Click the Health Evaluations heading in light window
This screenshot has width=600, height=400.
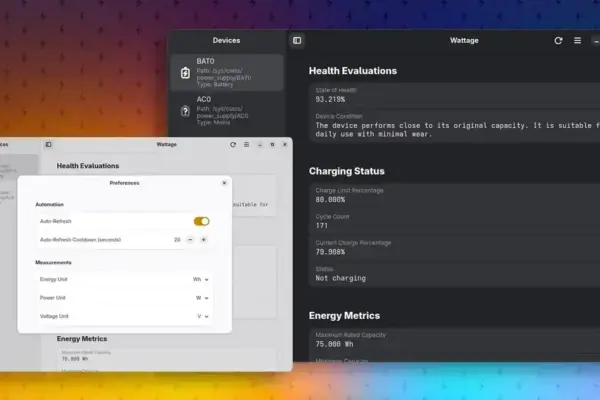[88, 166]
